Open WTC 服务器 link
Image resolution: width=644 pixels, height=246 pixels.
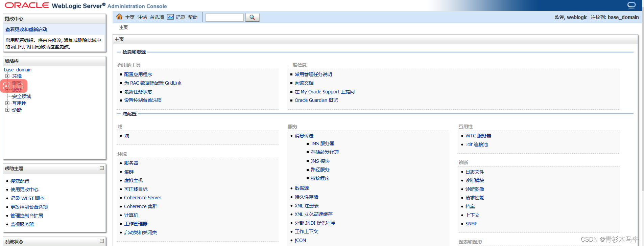pos(478,136)
